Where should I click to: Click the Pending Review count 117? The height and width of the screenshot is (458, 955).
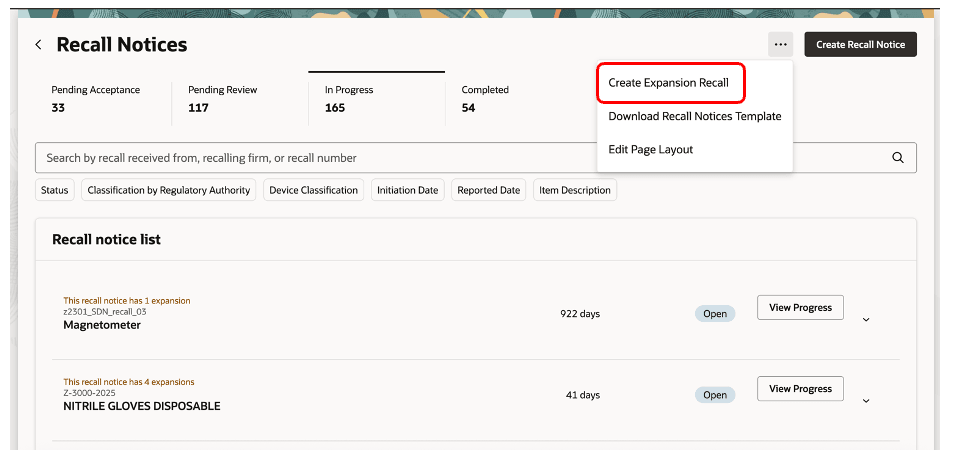click(x=199, y=108)
